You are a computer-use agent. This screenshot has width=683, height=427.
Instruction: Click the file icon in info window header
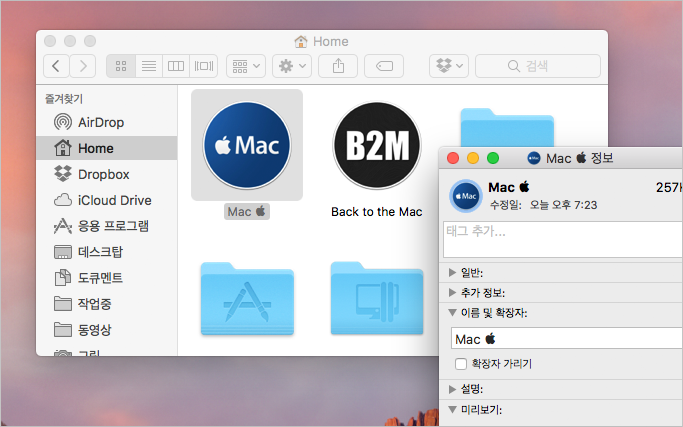click(466, 196)
